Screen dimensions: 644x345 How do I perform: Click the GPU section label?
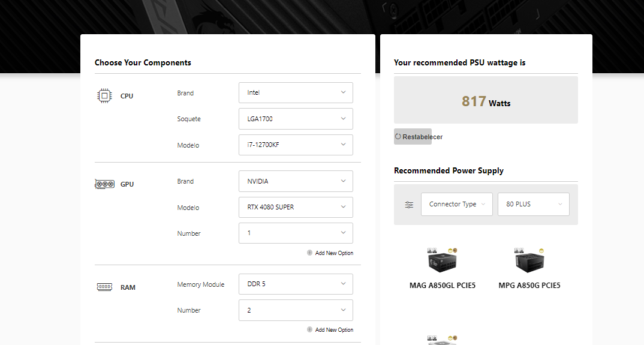127,184
